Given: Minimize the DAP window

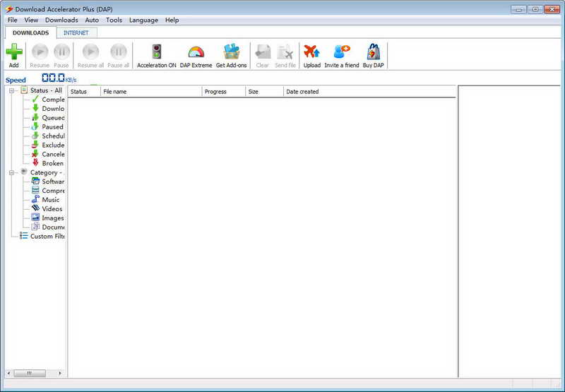Looking at the screenshot, I should point(518,9).
